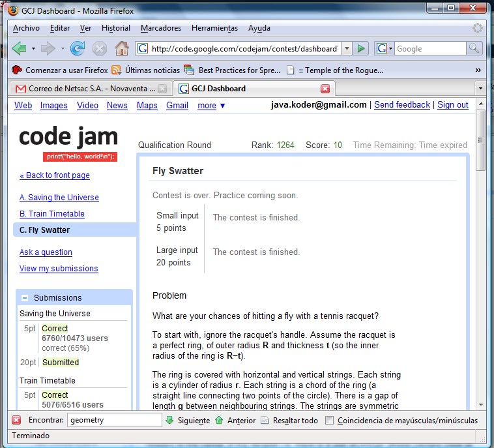Click the View my submissions link
The width and height of the screenshot is (494, 448).
point(59,269)
